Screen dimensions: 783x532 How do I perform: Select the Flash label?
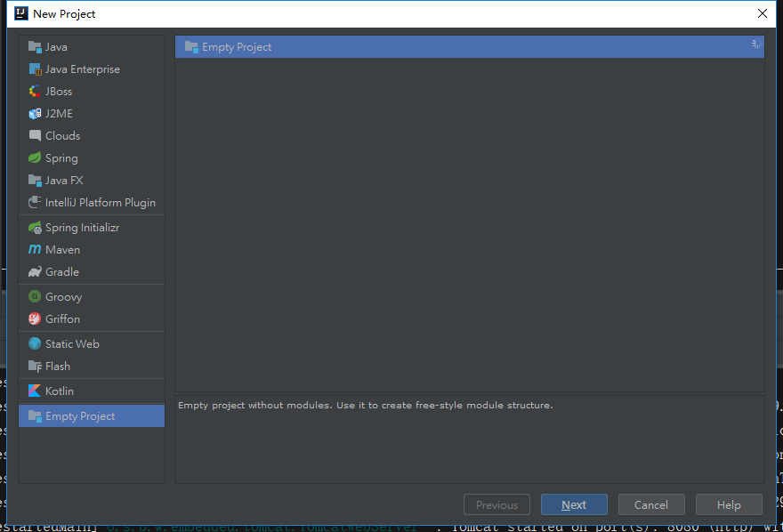point(58,367)
